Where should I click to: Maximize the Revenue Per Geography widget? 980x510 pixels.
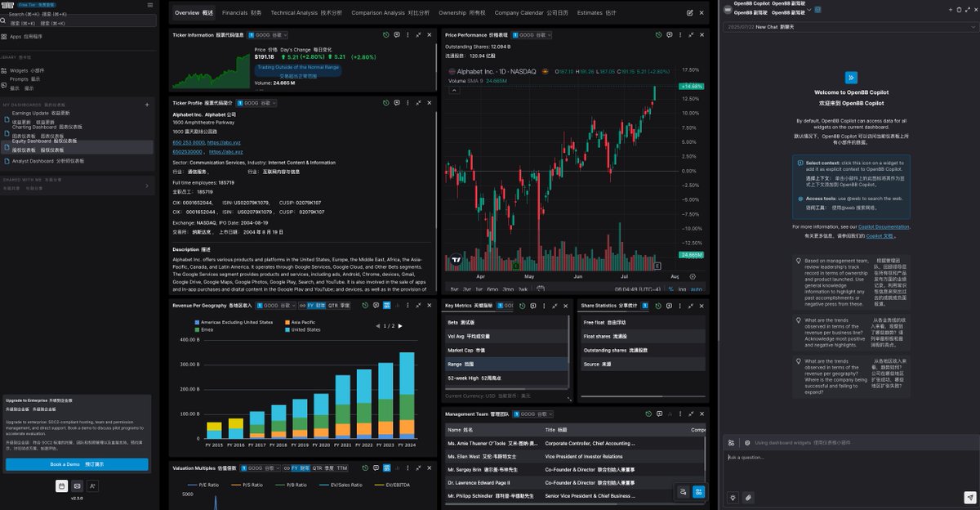pos(418,305)
